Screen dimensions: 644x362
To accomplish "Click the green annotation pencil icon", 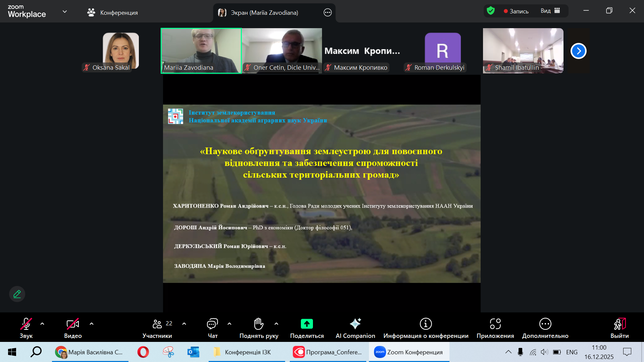I will point(17,294).
